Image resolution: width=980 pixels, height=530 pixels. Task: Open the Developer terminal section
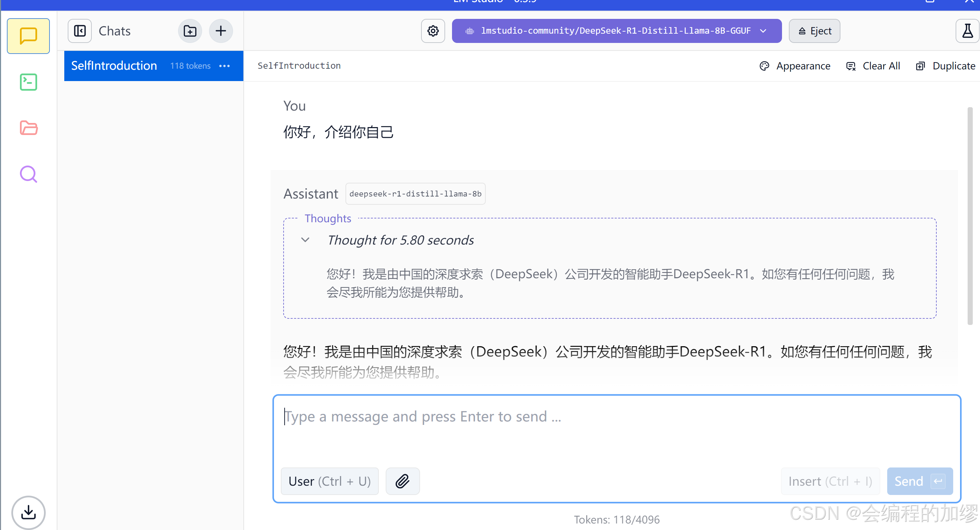point(28,82)
